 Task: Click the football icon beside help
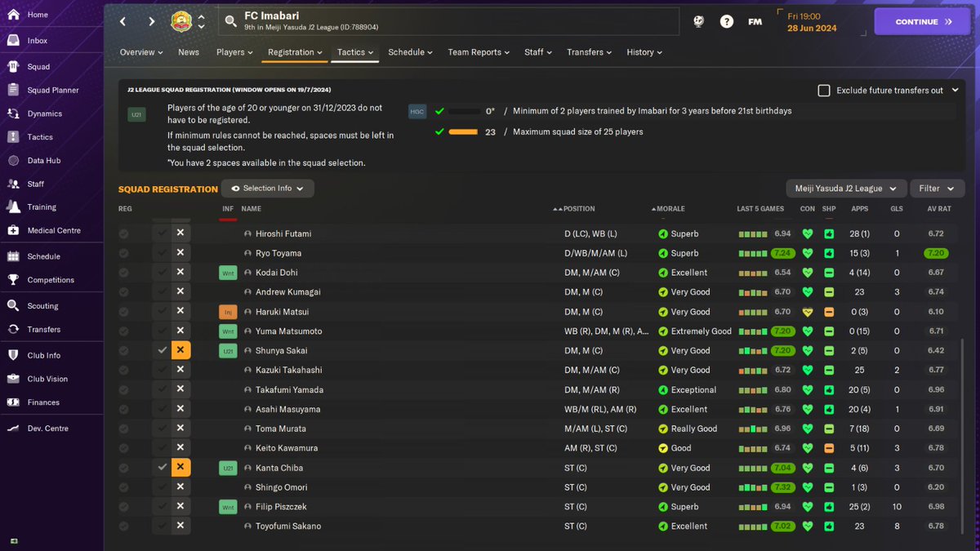pyautogui.click(x=699, y=22)
